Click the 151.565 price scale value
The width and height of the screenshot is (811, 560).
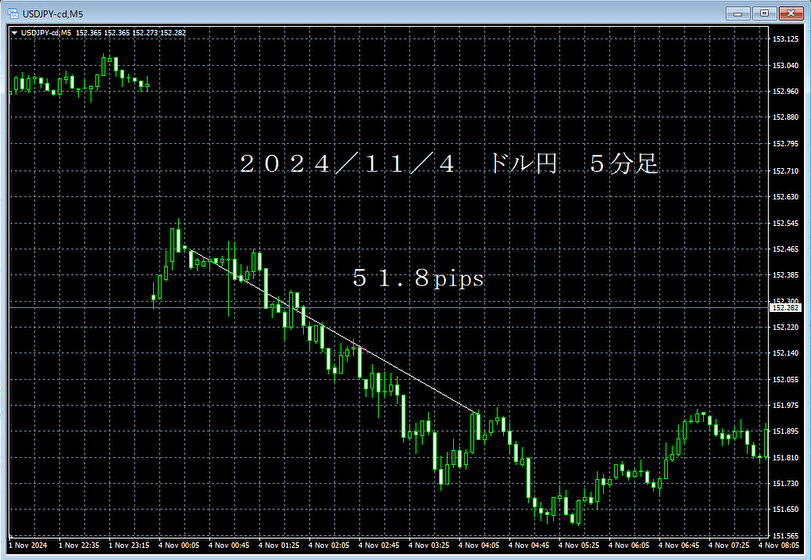pos(785,536)
